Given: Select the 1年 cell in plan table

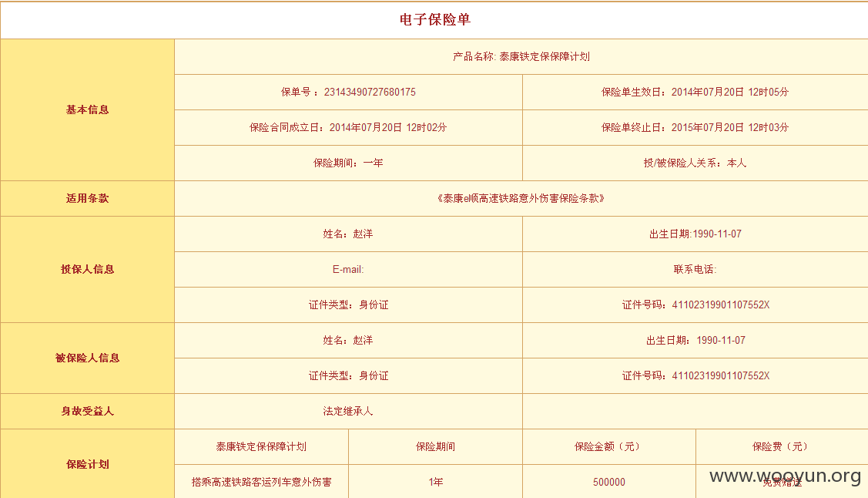Looking at the screenshot, I should pyautogui.click(x=436, y=482).
